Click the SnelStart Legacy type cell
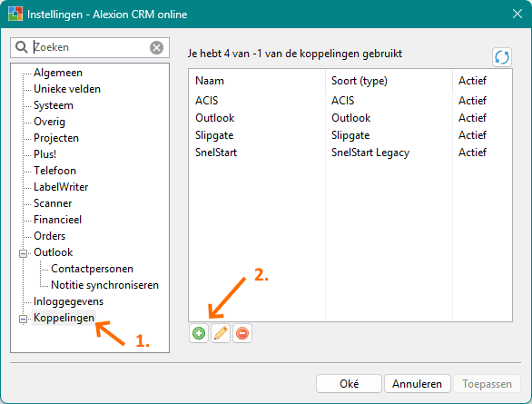 tap(370, 153)
